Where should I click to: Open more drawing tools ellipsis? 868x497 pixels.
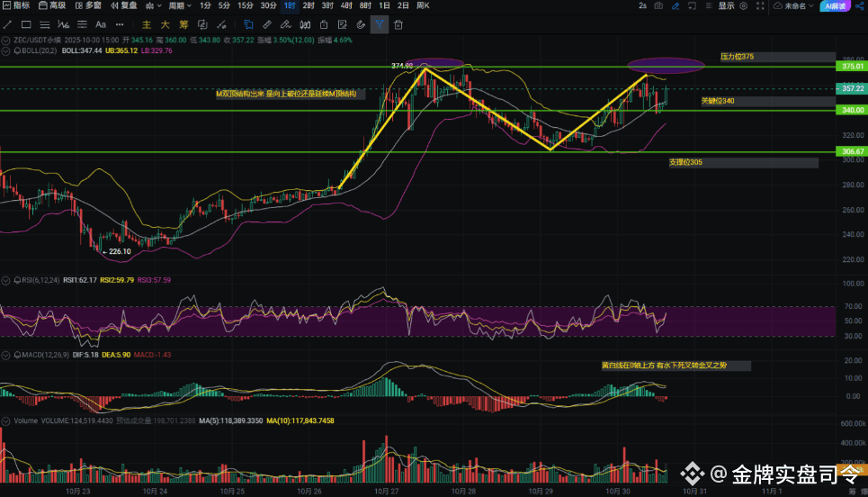(120, 24)
